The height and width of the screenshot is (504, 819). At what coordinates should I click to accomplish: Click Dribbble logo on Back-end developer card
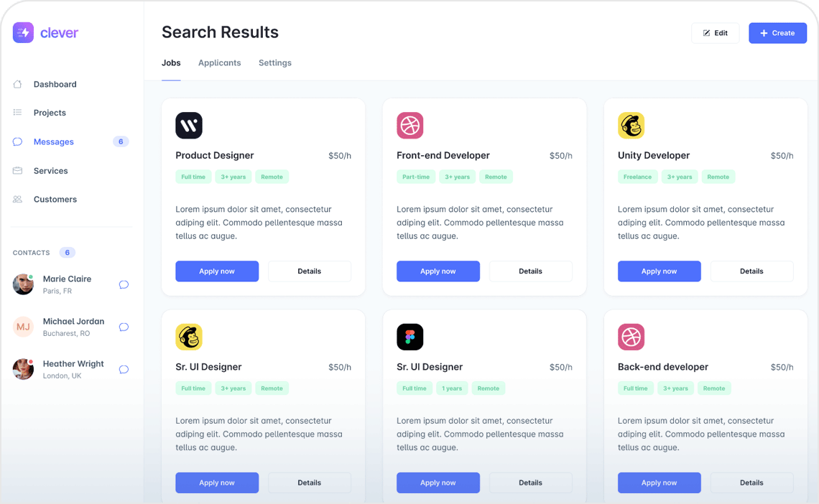[631, 337]
